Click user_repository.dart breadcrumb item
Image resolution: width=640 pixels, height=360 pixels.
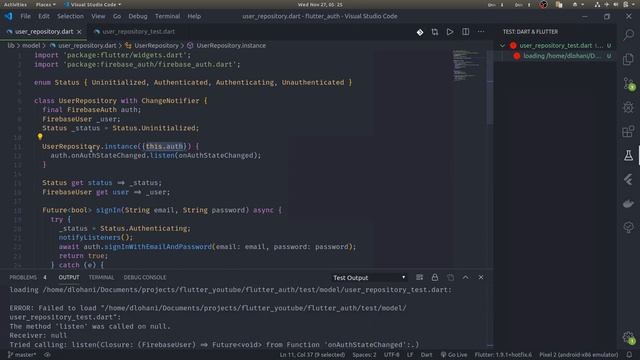(x=87, y=46)
